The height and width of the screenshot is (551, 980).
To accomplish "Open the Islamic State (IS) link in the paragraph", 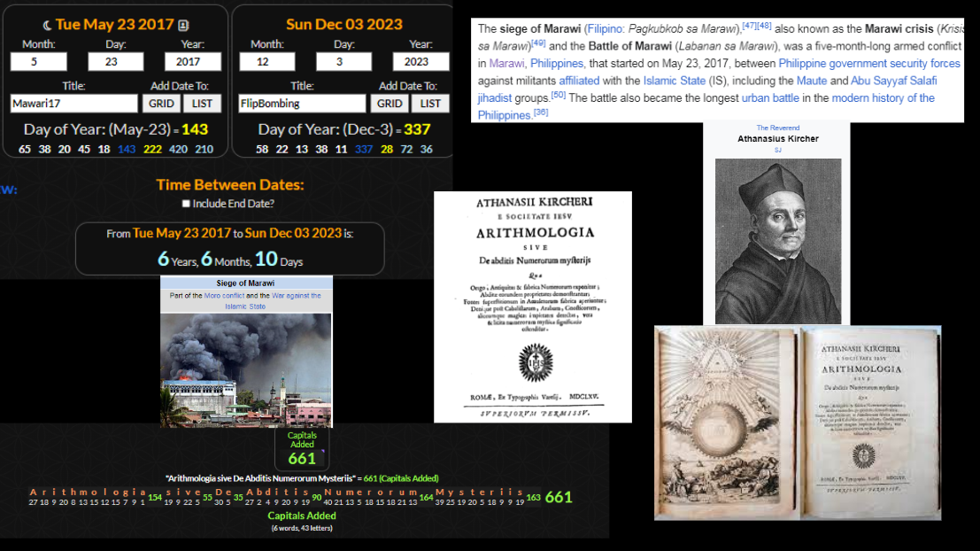I will (x=675, y=81).
